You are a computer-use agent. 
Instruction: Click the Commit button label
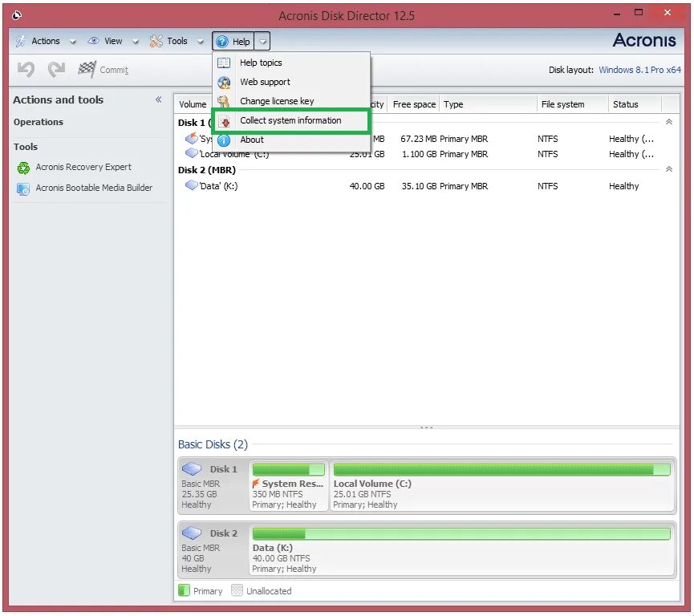114,70
